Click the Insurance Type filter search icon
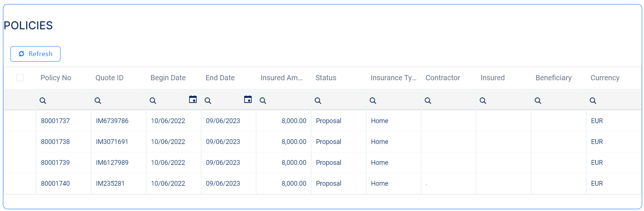 pos(373,100)
